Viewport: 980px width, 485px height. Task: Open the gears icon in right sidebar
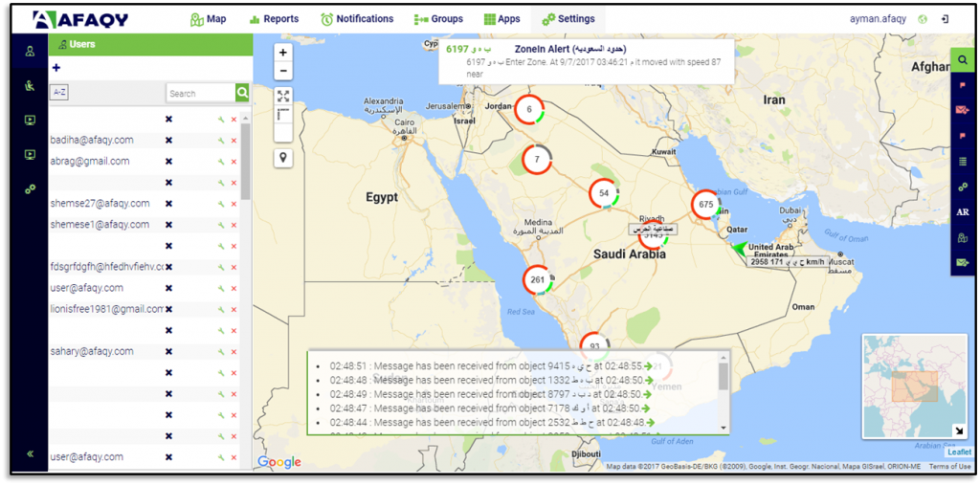tap(963, 187)
